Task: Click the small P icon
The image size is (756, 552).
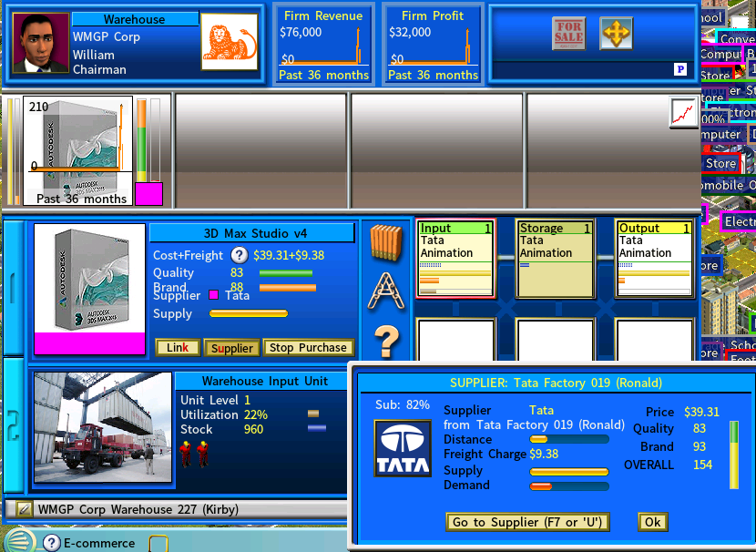Action: tap(679, 69)
